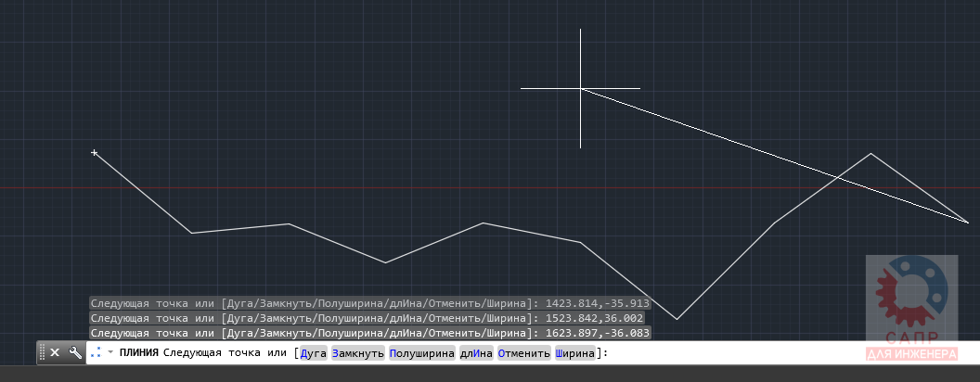Choose the Отменить option in command prompt
Viewport: 980px width, 382px height.
[x=523, y=353]
